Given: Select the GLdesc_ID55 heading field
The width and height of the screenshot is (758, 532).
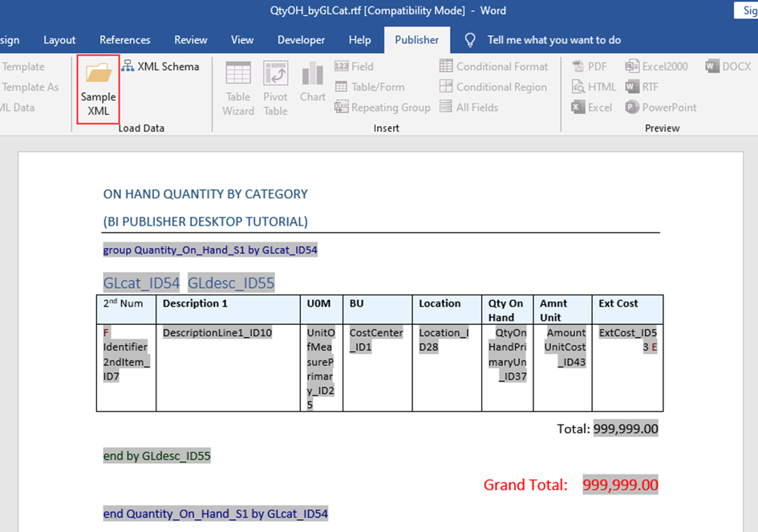Looking at the screenshot, I should [231, 283].
